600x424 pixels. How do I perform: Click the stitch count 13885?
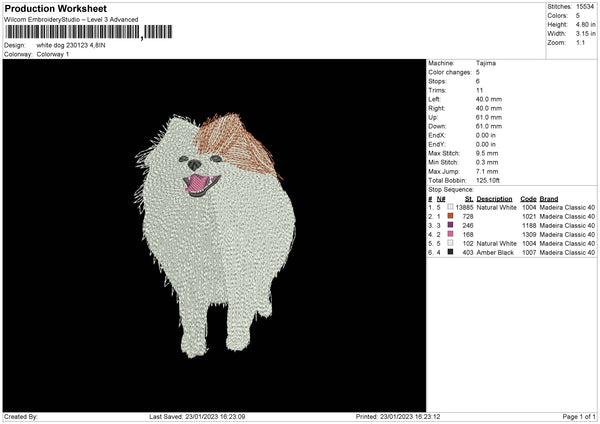(464, 208)
